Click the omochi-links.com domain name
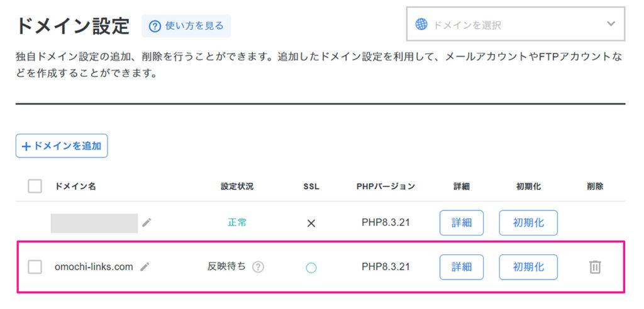 [x=94, y=267]
